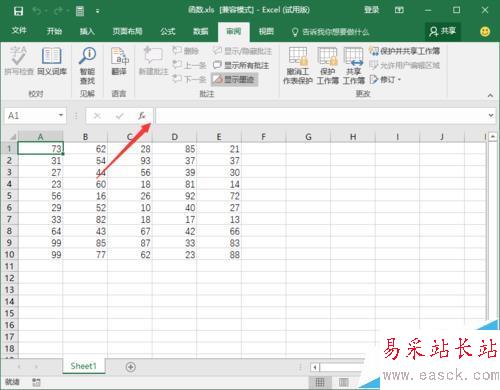The height and width of the screenshot is (390, 500).
Task: Run the spelling check (拼写检查)
Action: pyautogui.click(x=19, y=61)
